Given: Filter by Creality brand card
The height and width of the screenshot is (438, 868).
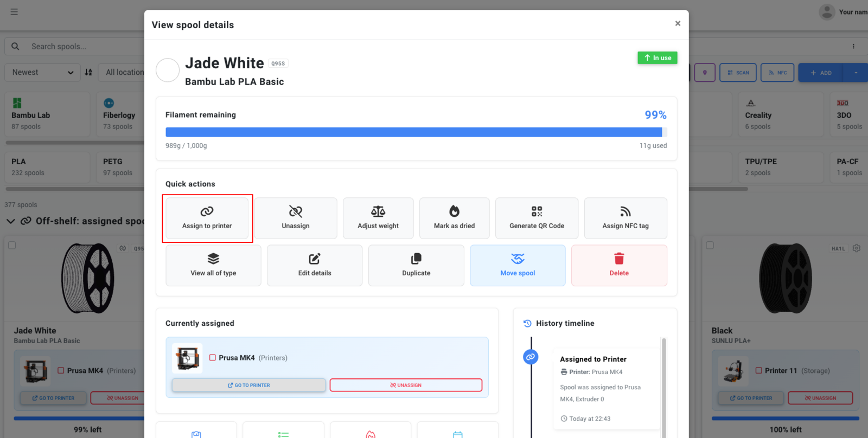Looking at the screenshot, I should (x=781, y=114).
